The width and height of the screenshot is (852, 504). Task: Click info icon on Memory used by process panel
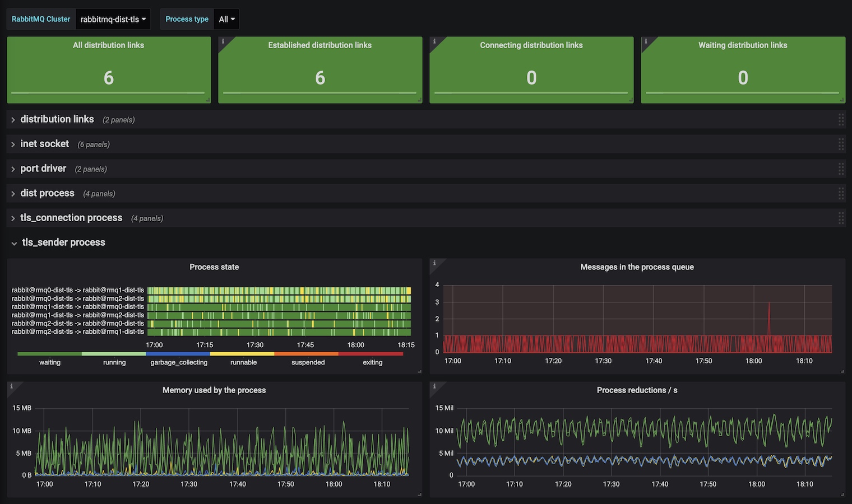[x=11, y=386]
